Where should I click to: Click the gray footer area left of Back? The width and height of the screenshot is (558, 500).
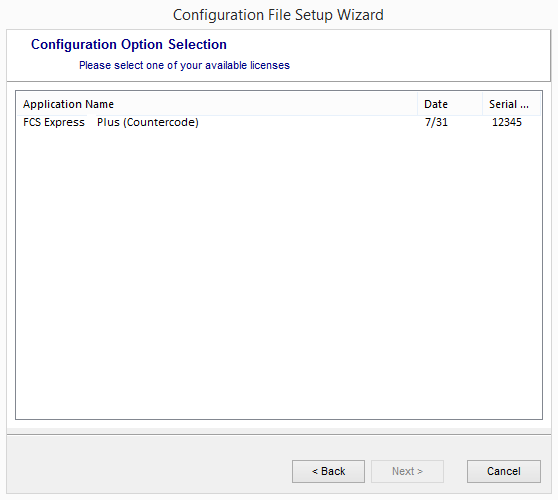tap(149, 471)
